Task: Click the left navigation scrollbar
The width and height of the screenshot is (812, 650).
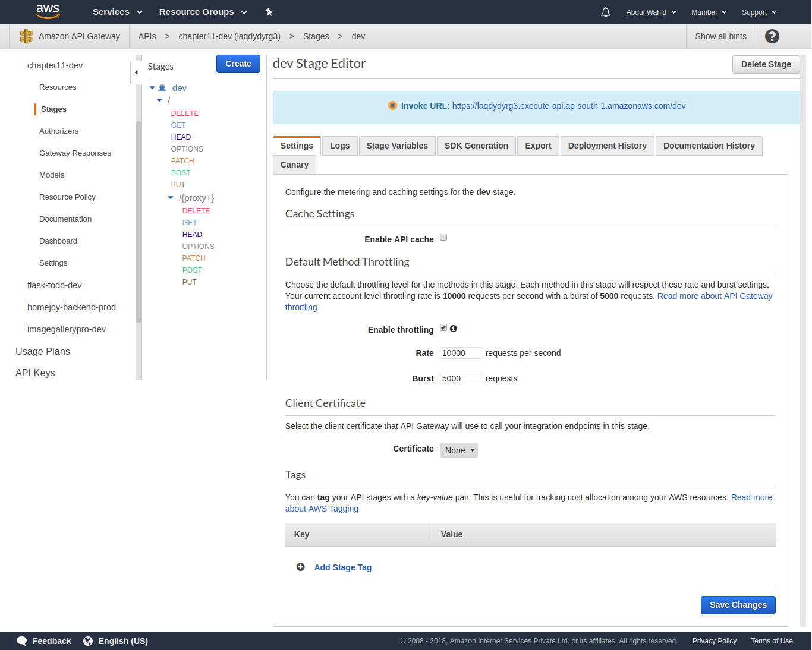Action: (x=139, y=222)
